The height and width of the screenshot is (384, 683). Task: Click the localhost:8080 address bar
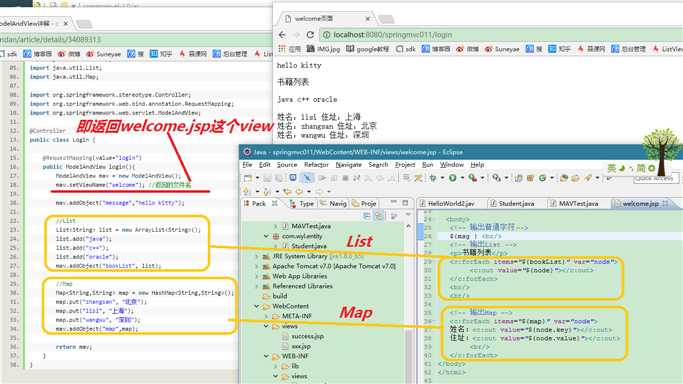pos(501,35)
